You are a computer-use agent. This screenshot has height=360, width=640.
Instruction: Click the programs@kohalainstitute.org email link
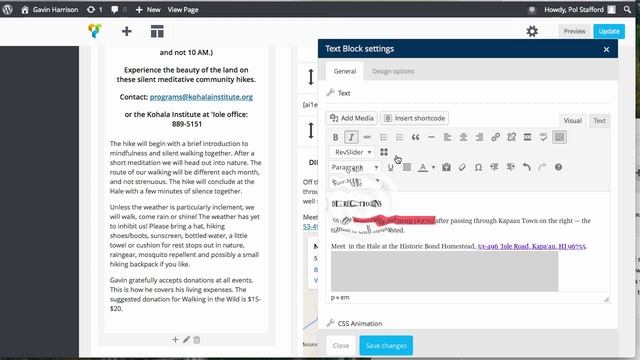(x=201, y=97)
